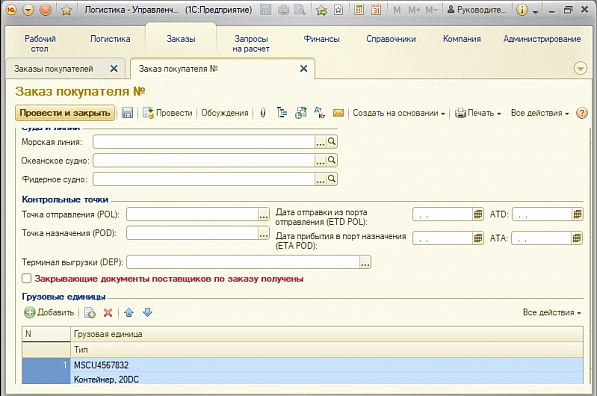Expand the Печать dropdown
The width and height of the screenshot is (597, 396).
(478, 113)
